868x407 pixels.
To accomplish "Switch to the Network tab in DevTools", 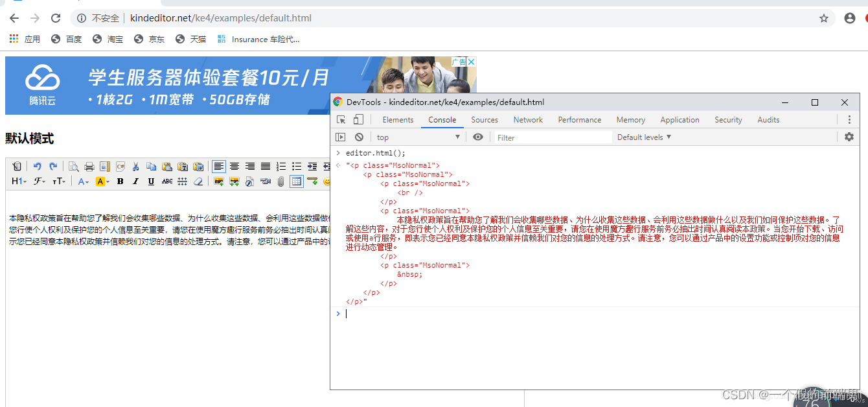I will (528, 119).
